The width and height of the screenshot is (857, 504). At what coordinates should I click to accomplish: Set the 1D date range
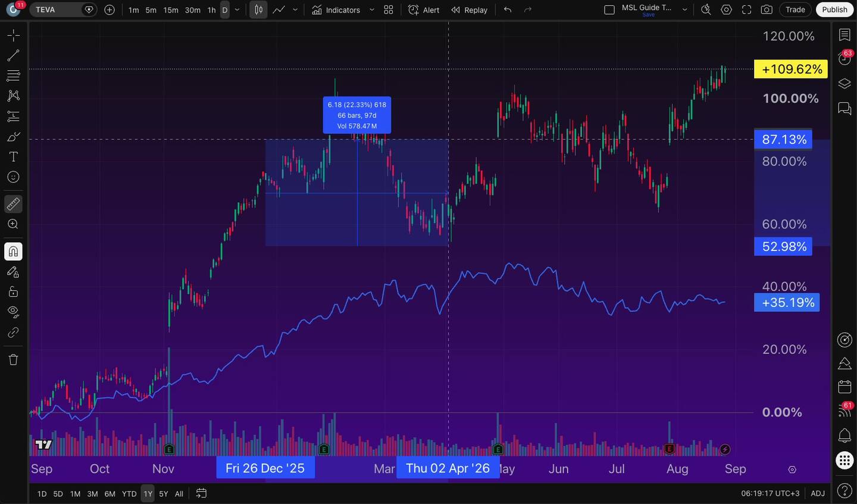[42, 494]
